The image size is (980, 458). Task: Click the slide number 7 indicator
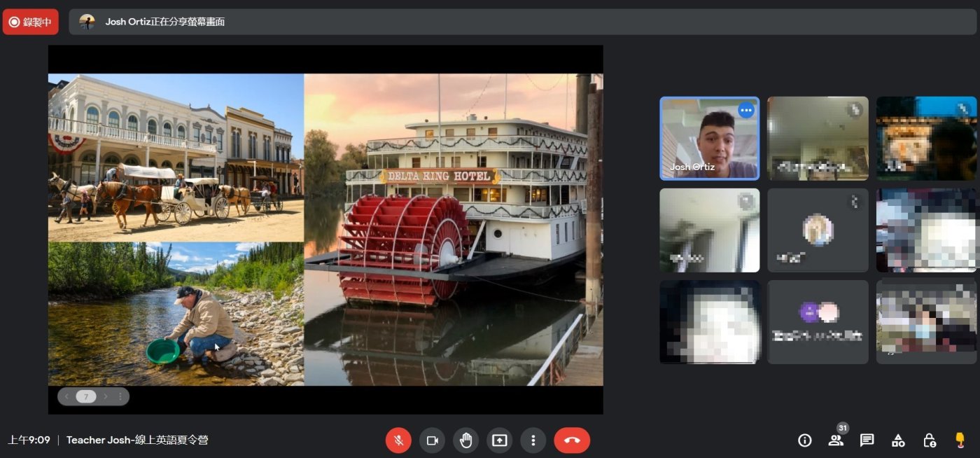click(86, 396)
